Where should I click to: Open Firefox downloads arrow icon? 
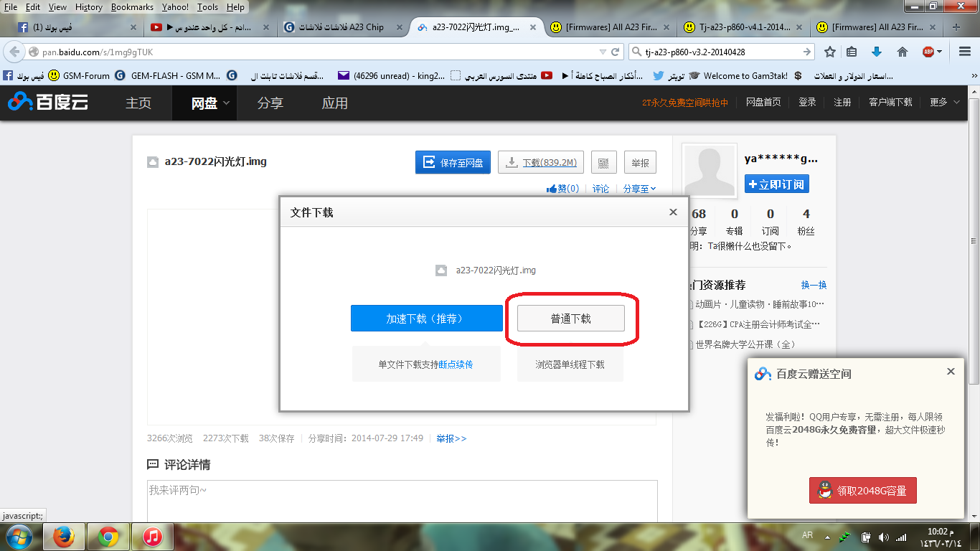click(876, 52)
